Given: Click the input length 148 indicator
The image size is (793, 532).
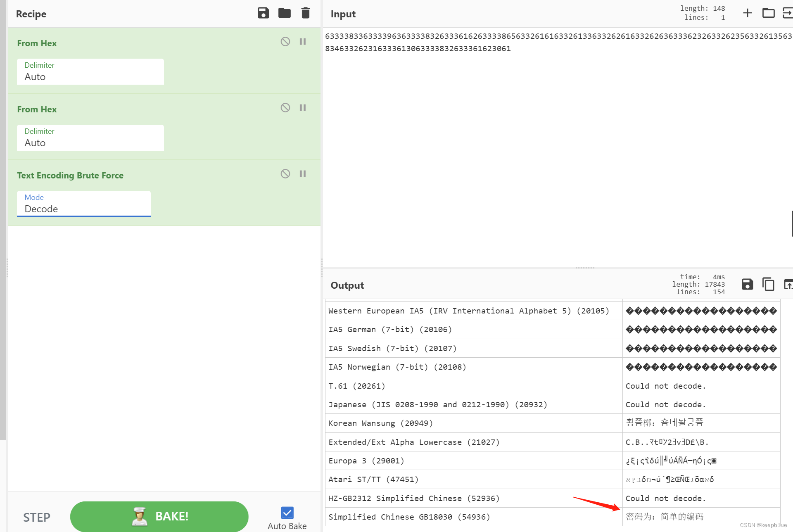Looking at the screenshot, I should [x=703, y=8].
